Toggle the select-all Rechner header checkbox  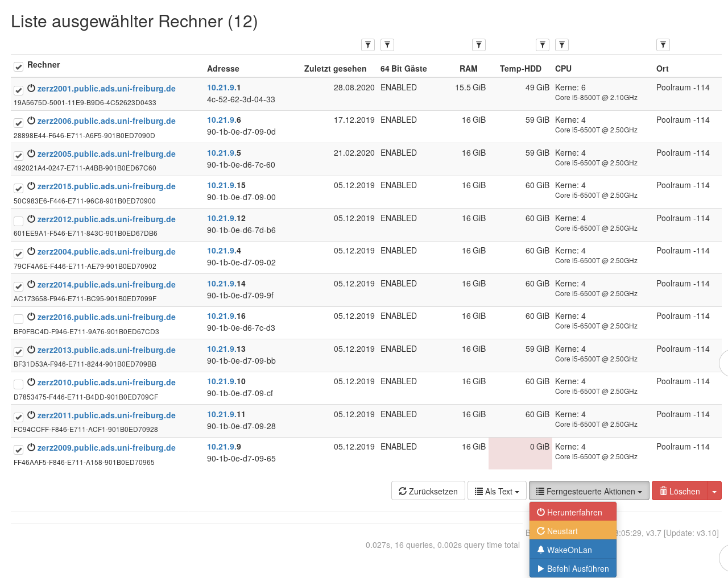19,67
